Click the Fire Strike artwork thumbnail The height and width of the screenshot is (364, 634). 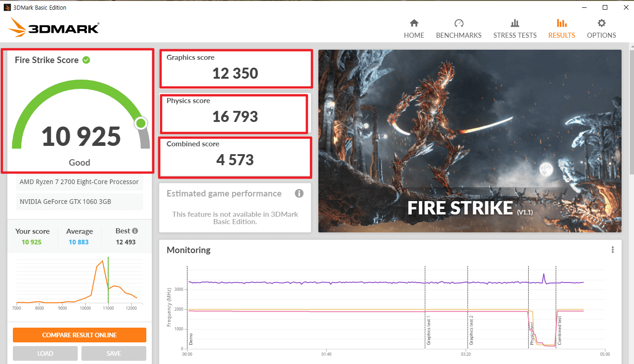coord(470,141)
